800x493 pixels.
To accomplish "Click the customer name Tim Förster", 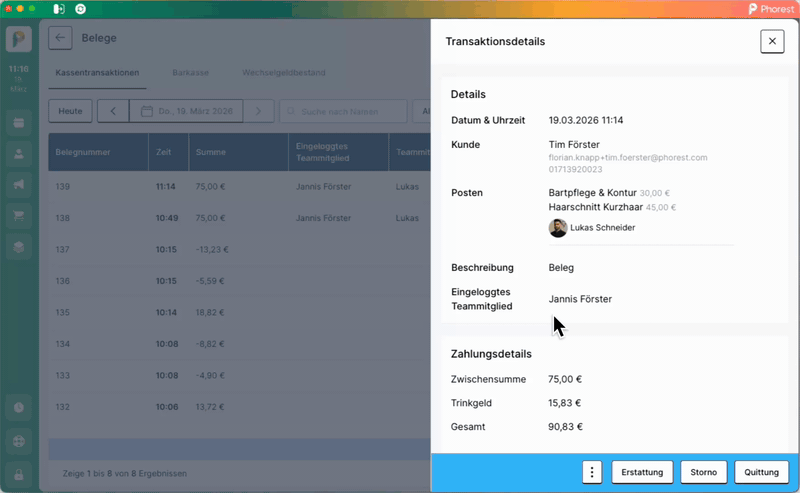I will tap(574, 144).
